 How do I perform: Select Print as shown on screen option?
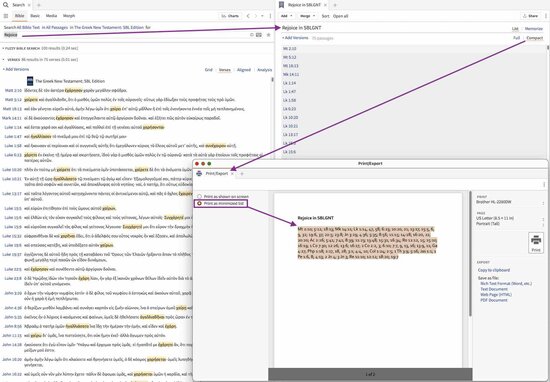tap(223, 197)
